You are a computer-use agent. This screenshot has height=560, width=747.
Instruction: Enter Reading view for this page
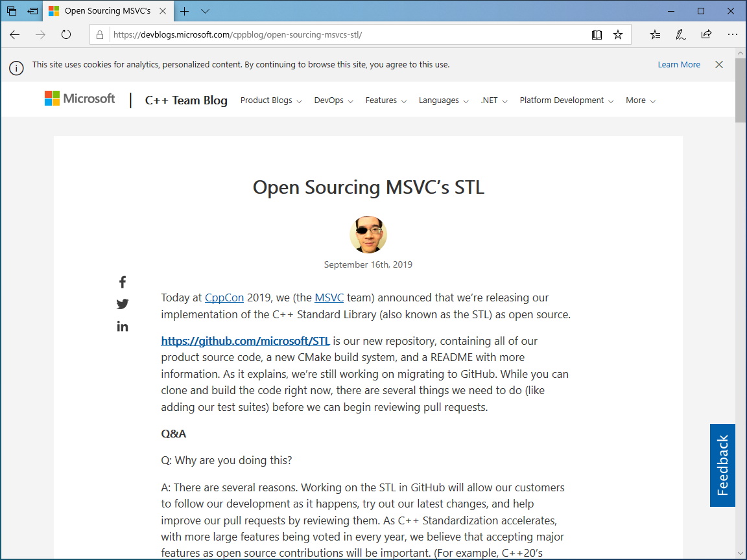(597, 34)
